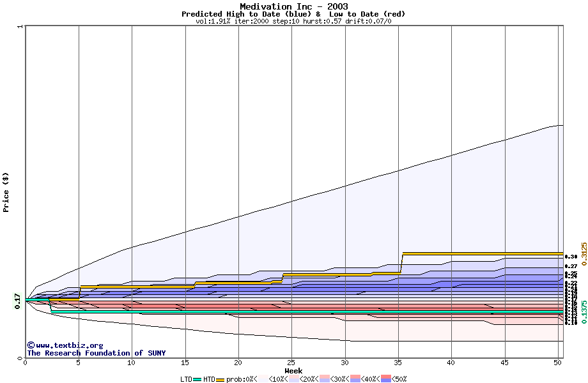Click 'The Research Foundation of SUNY' text
Viewport: 588px width, 383px height.
click(97, 353)
